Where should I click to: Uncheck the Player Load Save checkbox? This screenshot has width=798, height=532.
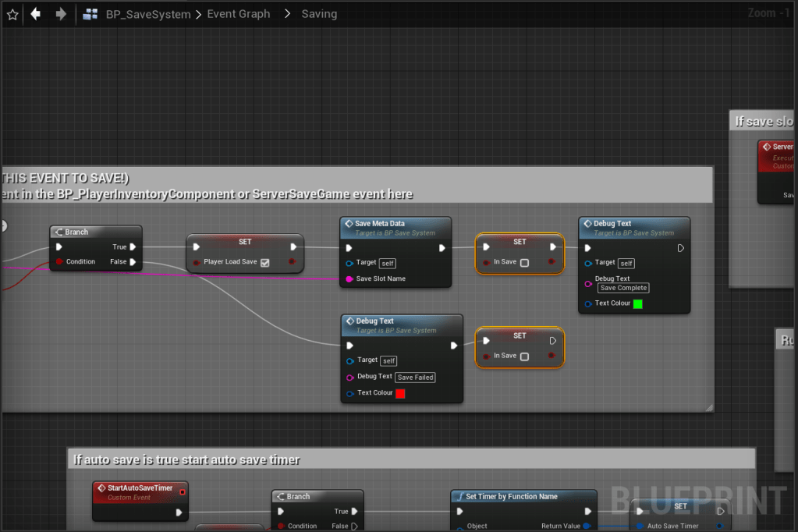[x=265, y=263]
